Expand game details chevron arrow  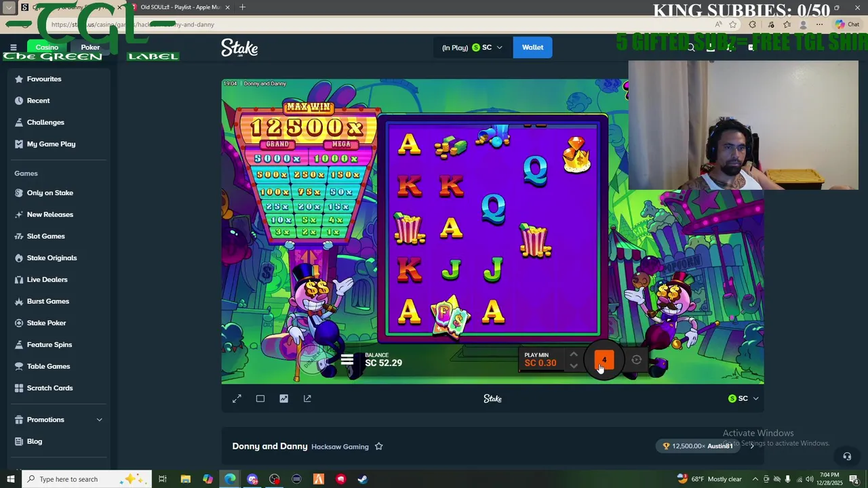[752, 446]
